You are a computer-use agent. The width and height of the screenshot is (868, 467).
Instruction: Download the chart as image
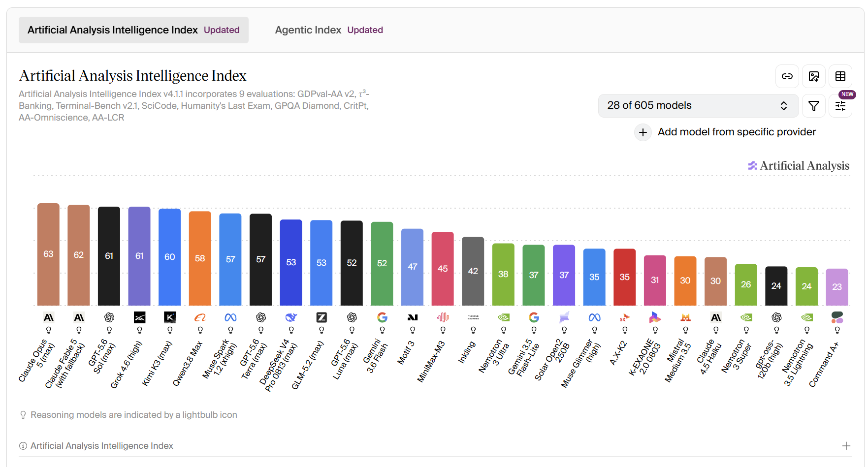813,76
